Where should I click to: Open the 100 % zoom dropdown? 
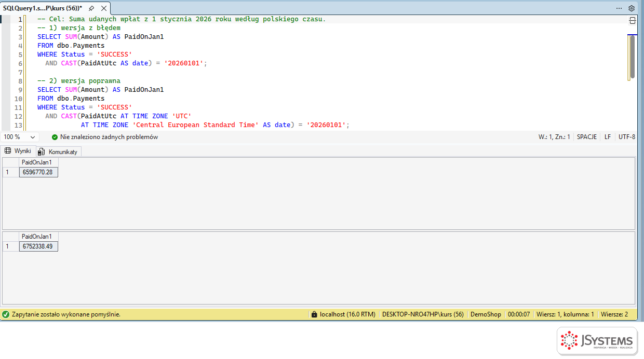point(20,137)
